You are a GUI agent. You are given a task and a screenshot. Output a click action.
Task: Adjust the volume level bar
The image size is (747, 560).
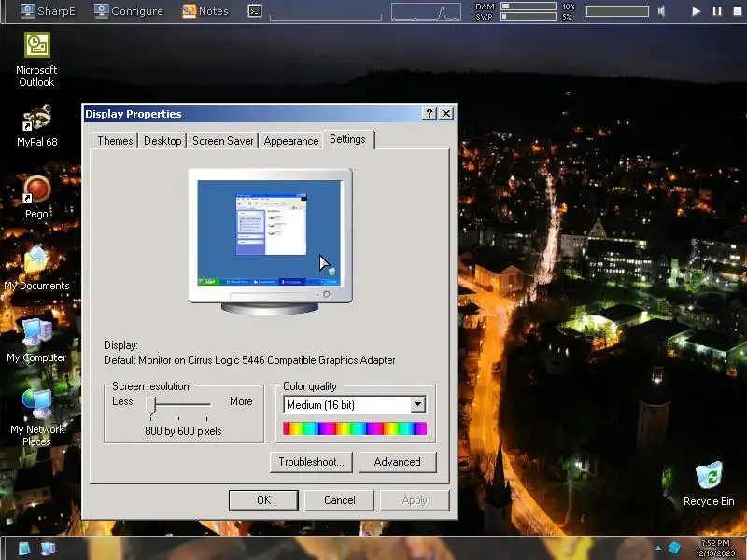tap(616, 11)
